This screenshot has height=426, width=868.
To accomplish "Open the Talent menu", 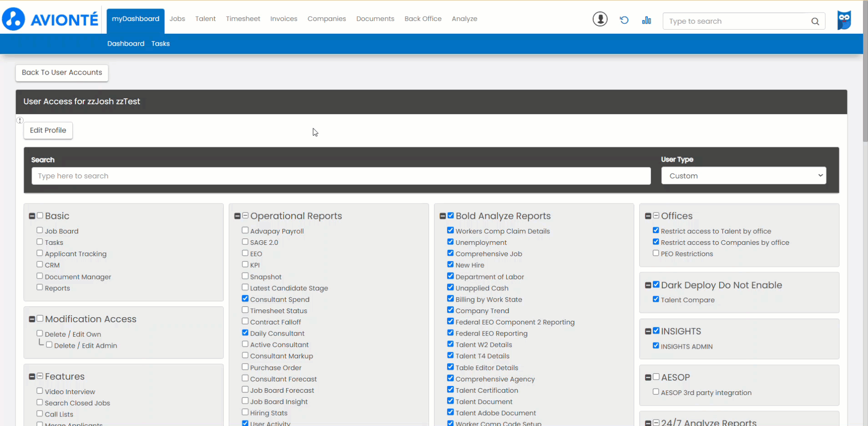I will pos(206,19).
